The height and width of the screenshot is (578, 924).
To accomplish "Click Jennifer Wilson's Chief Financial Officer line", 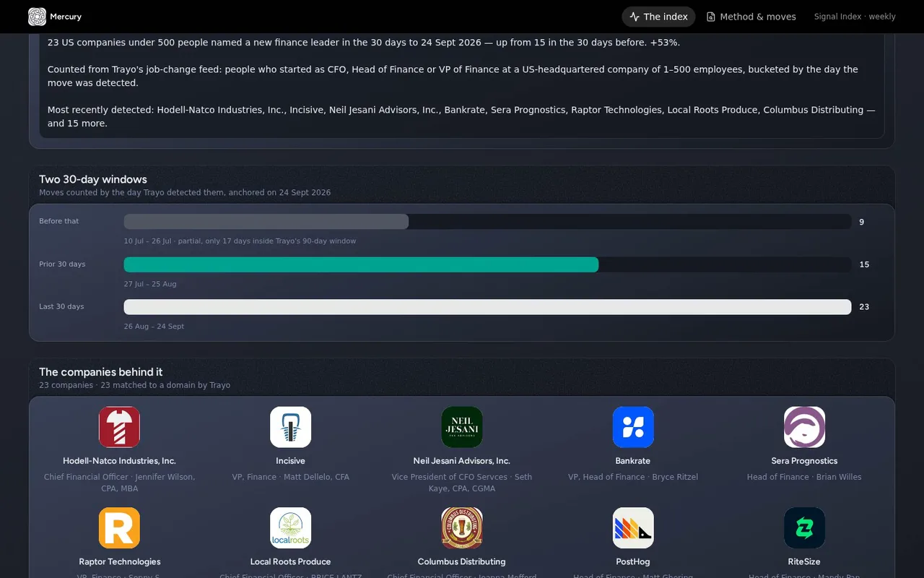I will coord(120,483).
